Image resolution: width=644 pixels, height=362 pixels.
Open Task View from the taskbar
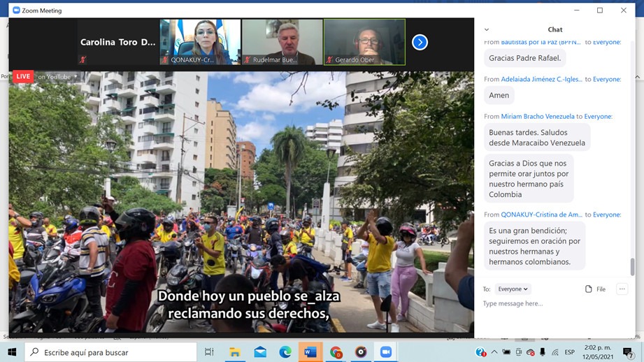[210, 352]
